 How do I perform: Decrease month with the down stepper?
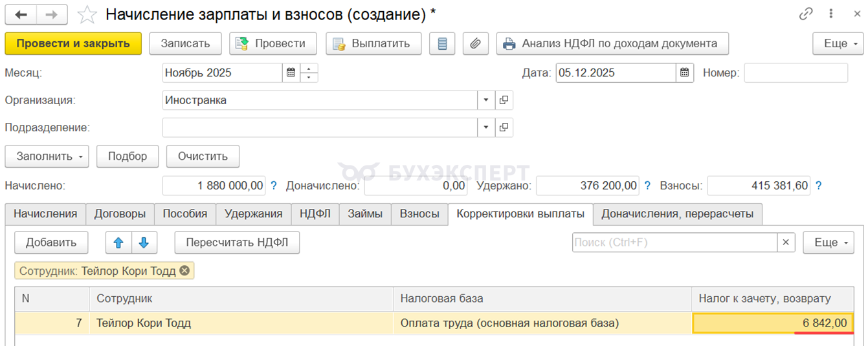[309, 78]
